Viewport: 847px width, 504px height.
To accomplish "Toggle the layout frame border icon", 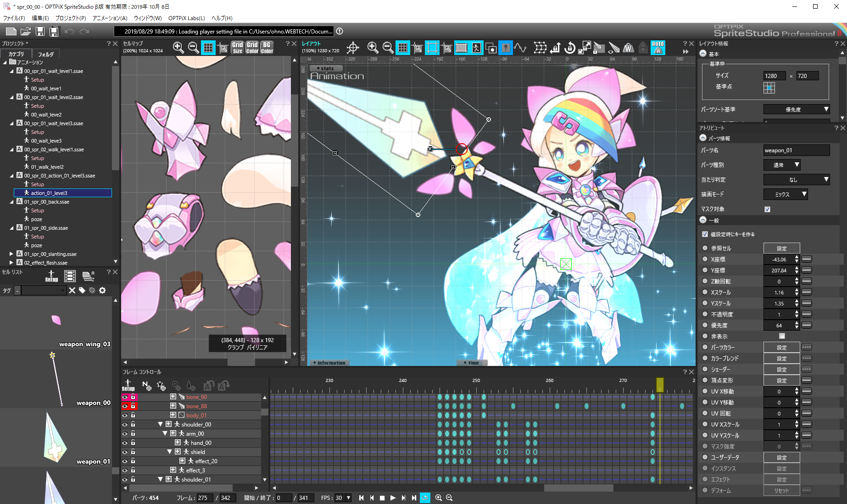I will [x=432, y=47].
